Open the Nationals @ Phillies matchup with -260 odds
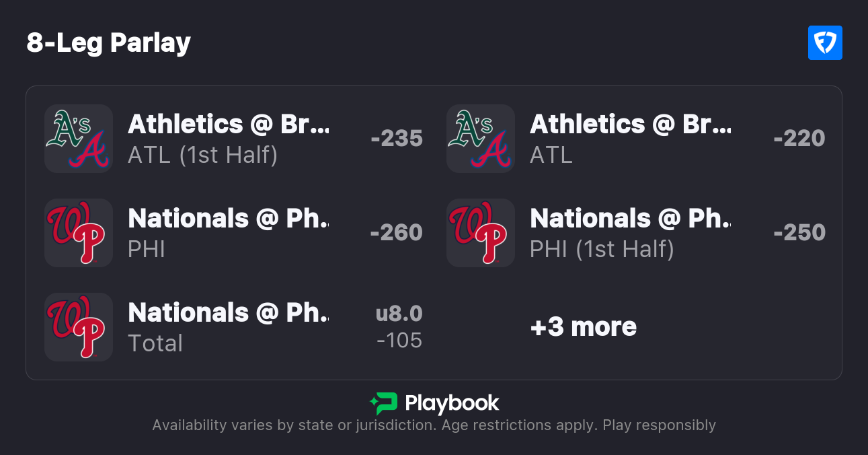868x455 pixels. tap(229, 219)
